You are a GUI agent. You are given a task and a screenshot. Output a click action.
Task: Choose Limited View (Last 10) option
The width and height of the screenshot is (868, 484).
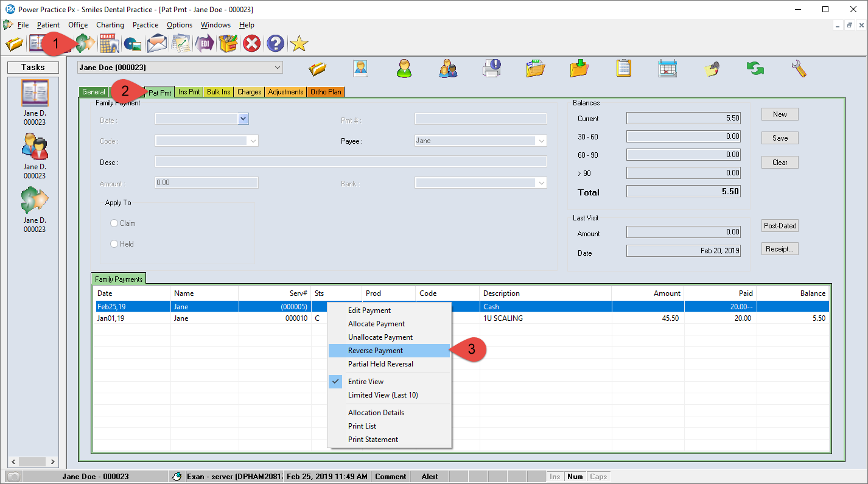click(x=390, y=395)
